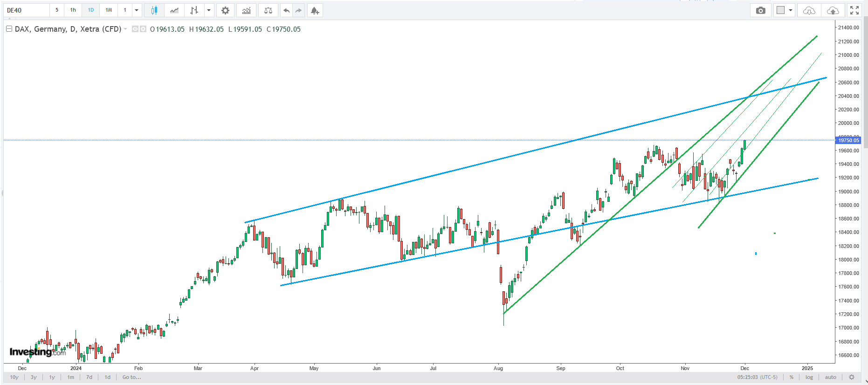The height and width of the screenshot is (385, 868).
Task: Select the 1 minute interval
Action: coord(125,10)
